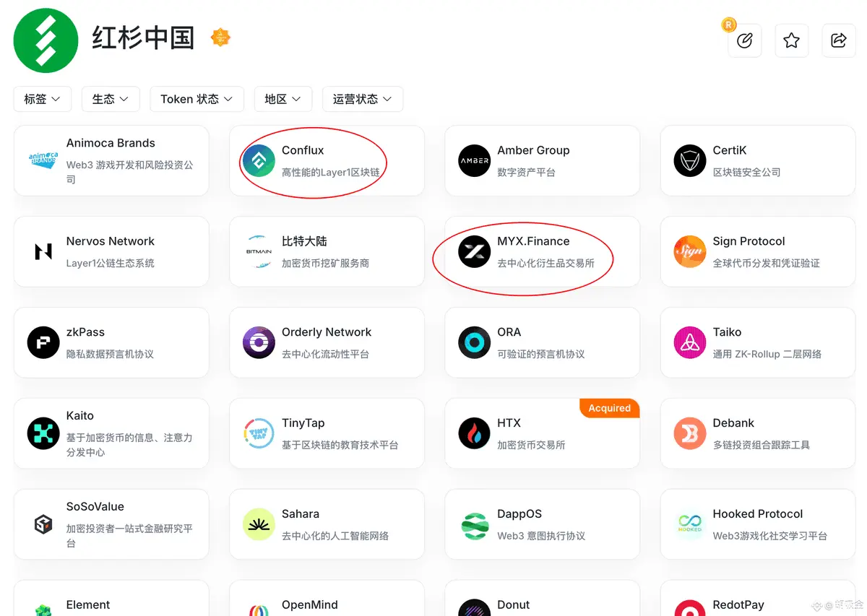Click the TinyTap card title
Image resolution: width=867 pixels, height=616 pixels.
[303, 423]
